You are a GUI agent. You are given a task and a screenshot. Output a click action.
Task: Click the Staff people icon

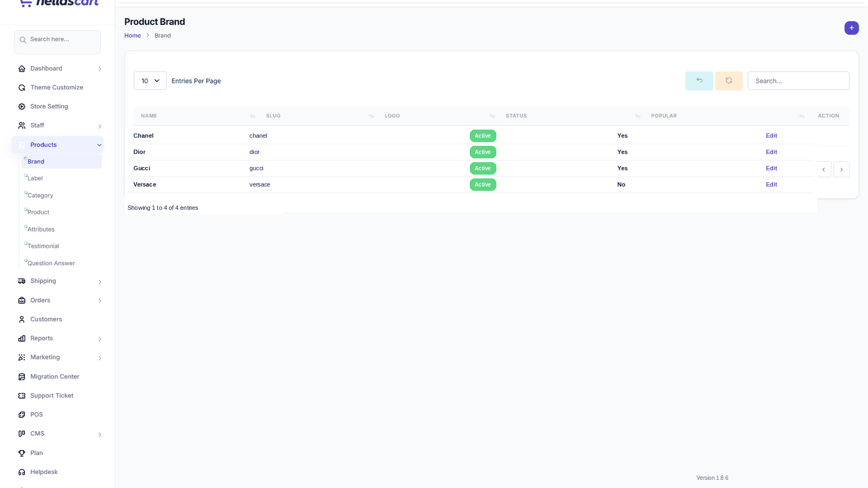point(22,126)
